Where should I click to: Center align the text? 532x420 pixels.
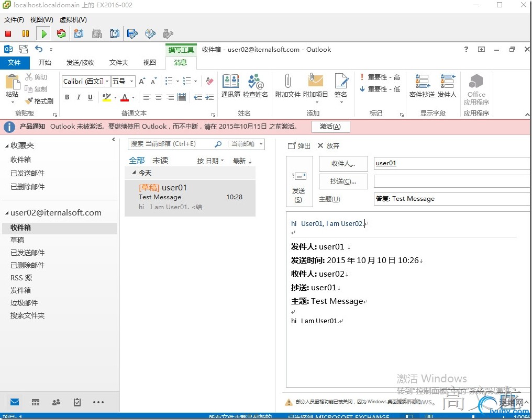pyautogui.click(x=159, y=98)
